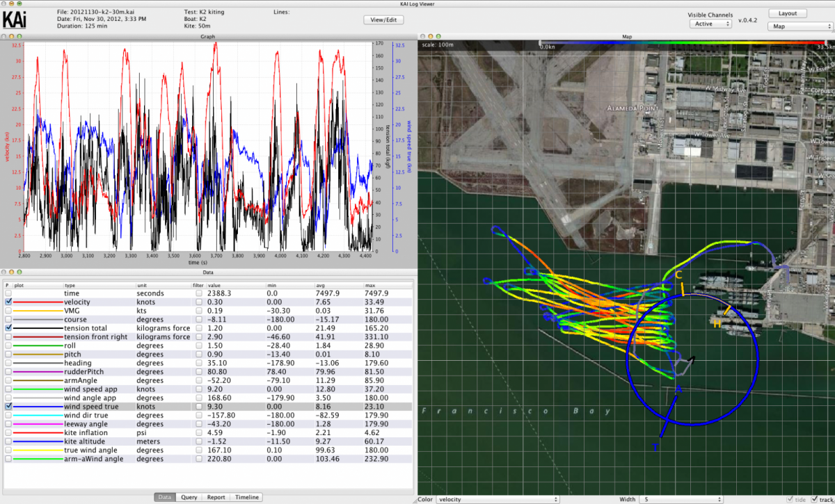Image resolution: width=835 pixels, height=504 pixels.
Task: Click the course unit cell degrees
Action: tap(150, 320)
